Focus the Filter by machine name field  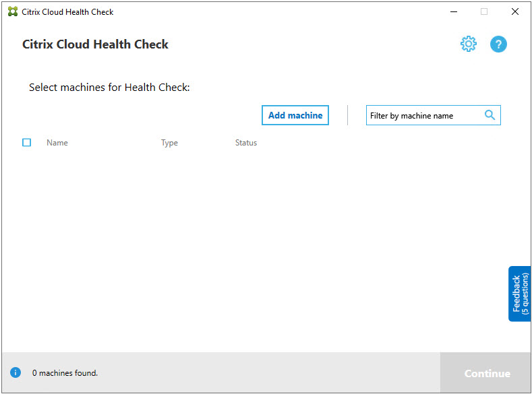(x=434, y=115)
